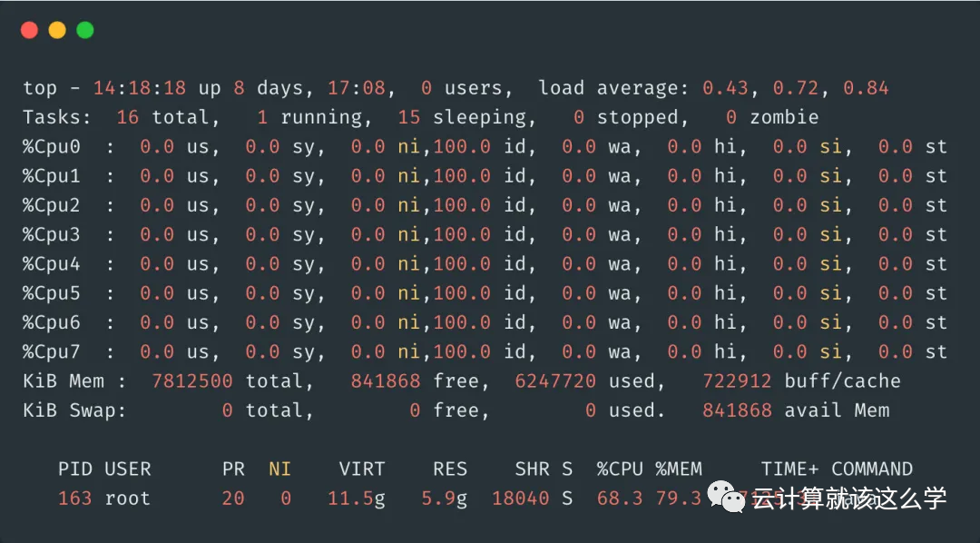
Task: Click the 100.0 idle value on %Cpu7 row
Action: pyautogui.click(x=462, y=352)
